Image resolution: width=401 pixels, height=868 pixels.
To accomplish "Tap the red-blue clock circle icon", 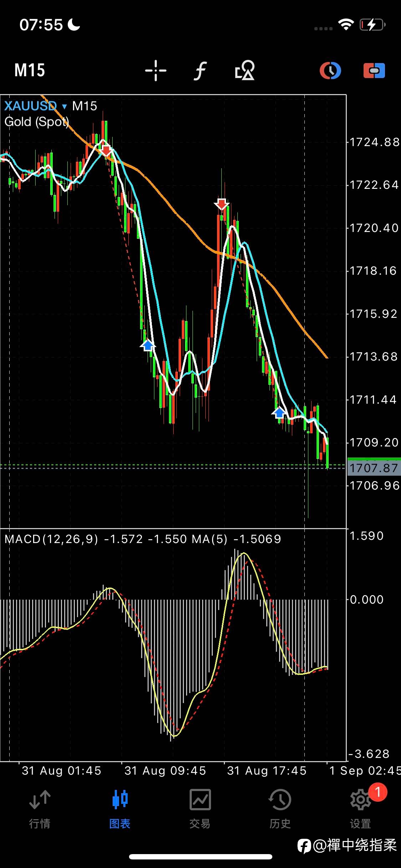I will coord(330,70).
